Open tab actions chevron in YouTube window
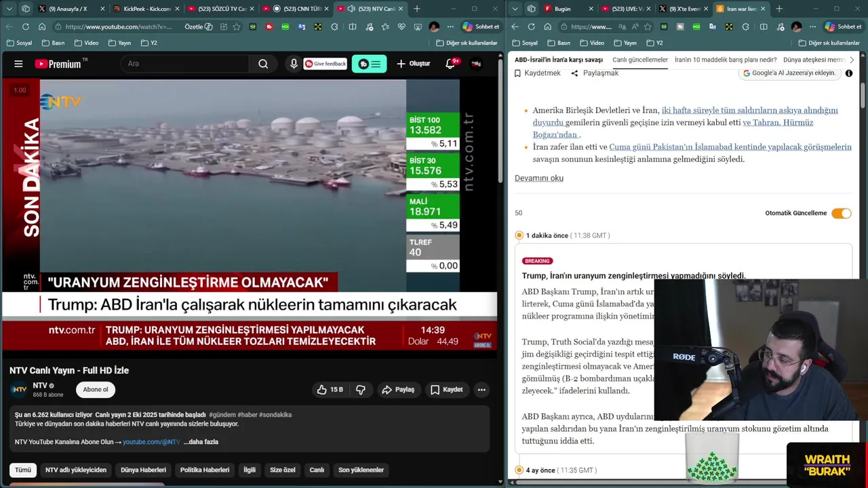The height and width of the screenshot is (488, 868). point(9,9)
